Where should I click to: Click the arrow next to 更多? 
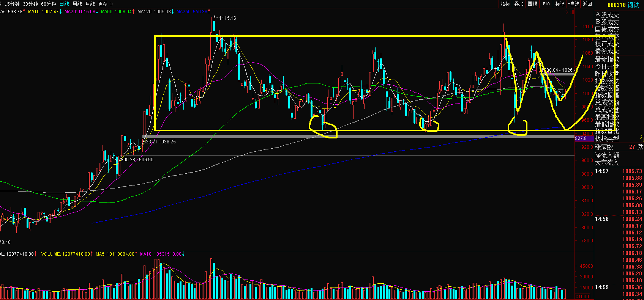(x=112, y=4)
